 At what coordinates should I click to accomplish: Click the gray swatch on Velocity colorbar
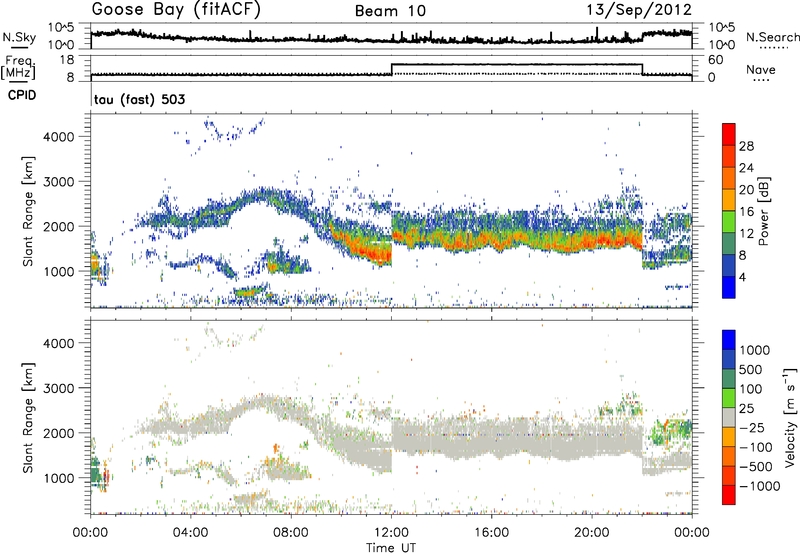click(729, 418)
